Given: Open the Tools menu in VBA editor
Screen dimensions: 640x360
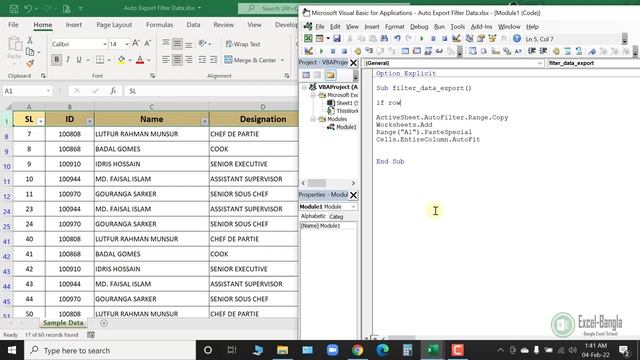Looking at the screenshot, I should [458, 27].
